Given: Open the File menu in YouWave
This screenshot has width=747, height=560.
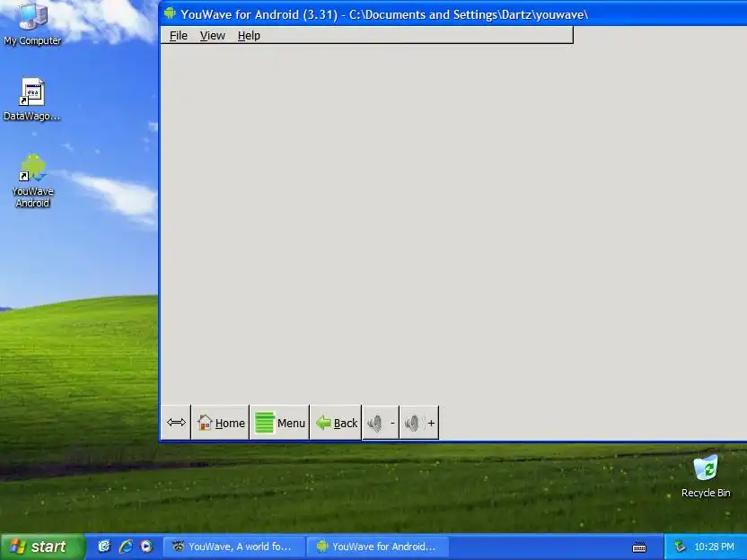Looking at the screenshot, I should pyautogui.click(x=178, y=36).
